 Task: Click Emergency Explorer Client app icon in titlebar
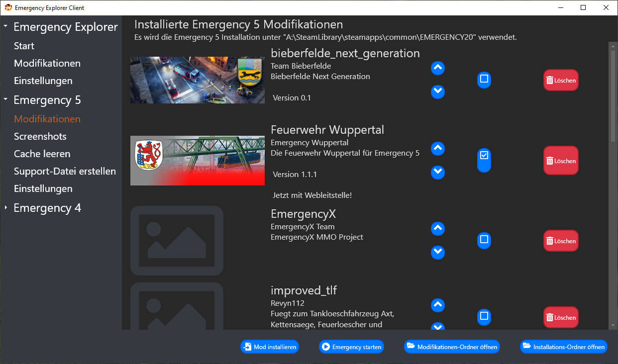coord(8,7)
